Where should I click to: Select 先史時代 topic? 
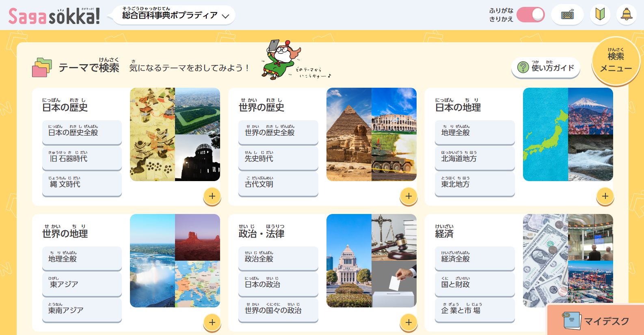(x=278, y=158)
